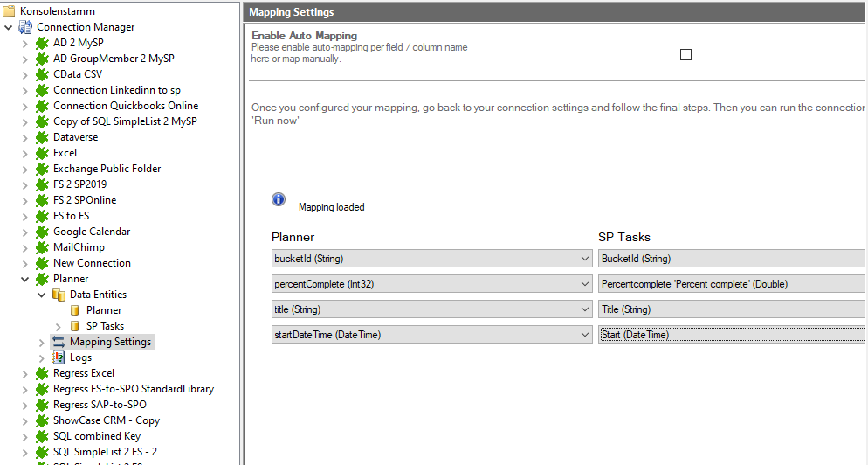This screenshot has width=868, height=465.
Task: Enable the Auto Mapping checkbox
Action: tap(685, 55)
